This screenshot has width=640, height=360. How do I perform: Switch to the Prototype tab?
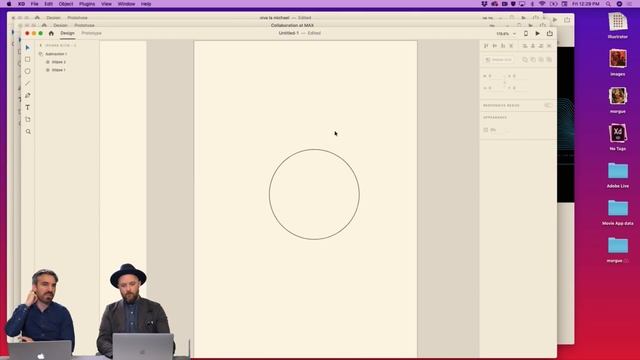tap(91, 33)
